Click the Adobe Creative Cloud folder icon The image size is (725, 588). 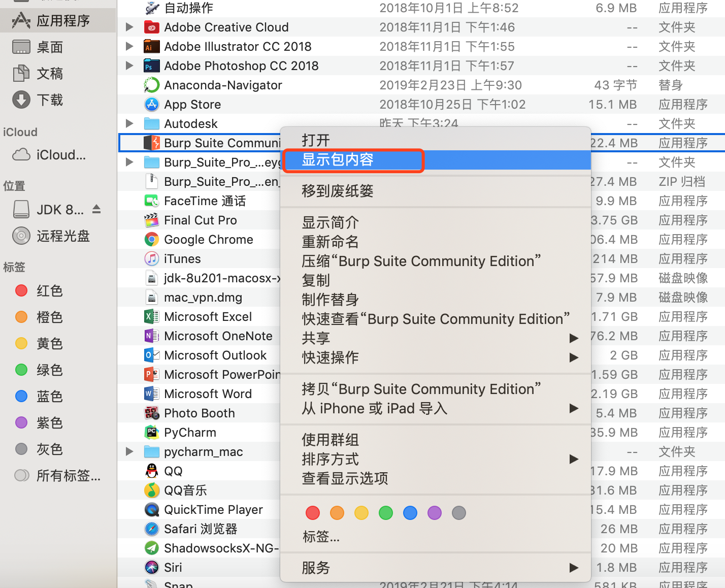point(151,27)
